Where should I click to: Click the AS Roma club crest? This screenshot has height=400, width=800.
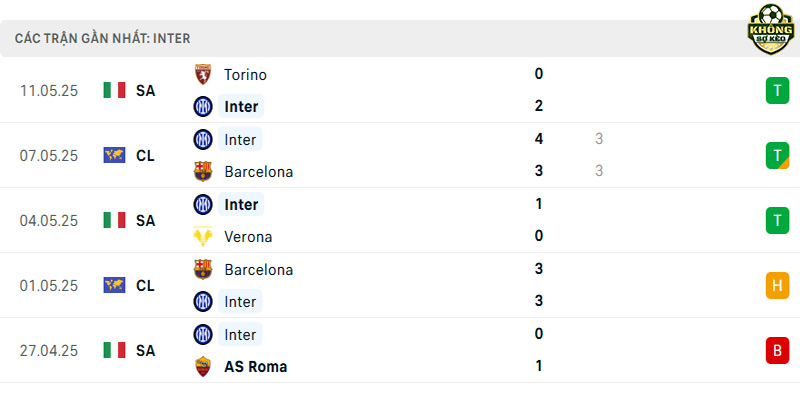(x=203, y=366)
